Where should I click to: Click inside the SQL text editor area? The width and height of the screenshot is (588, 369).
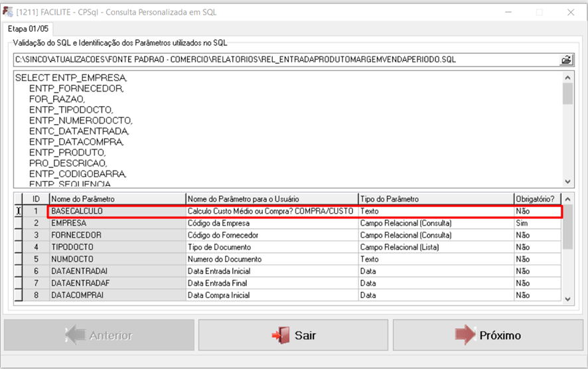click(x=288, y=129)
